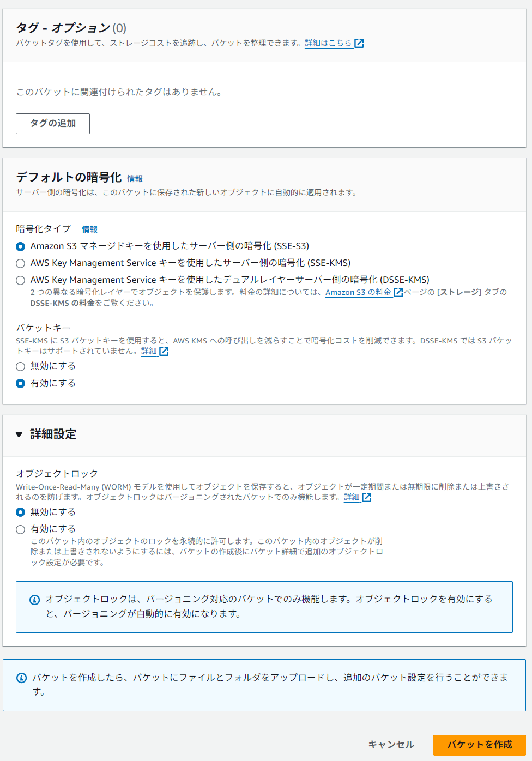The width and height of the screenshot is (532, 761).
Task: Open the tags 詳細はこちら link
Action: coord(328,43)
